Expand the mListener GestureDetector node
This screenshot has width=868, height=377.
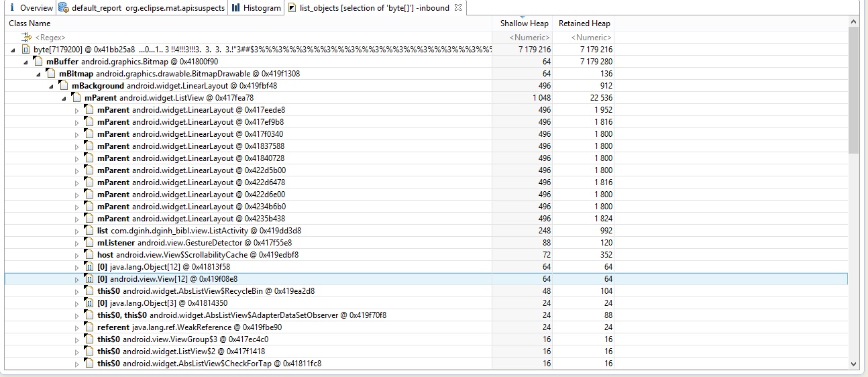(x=77, y=243)
